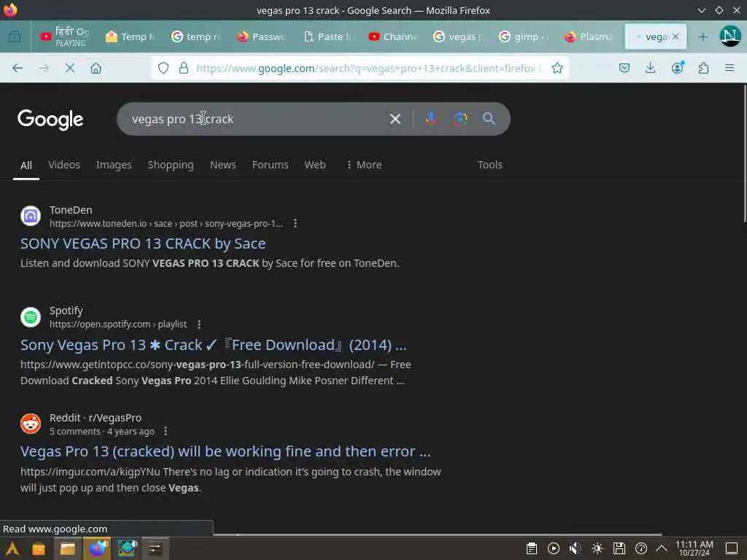Open the Tools search options
The image size is (747, 560).
coord(489,165)
